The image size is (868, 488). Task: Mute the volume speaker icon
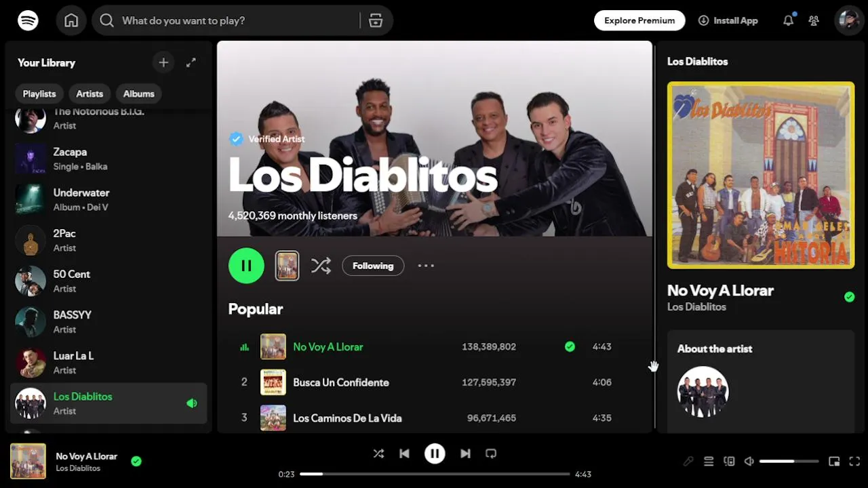[x=749, y=461]
